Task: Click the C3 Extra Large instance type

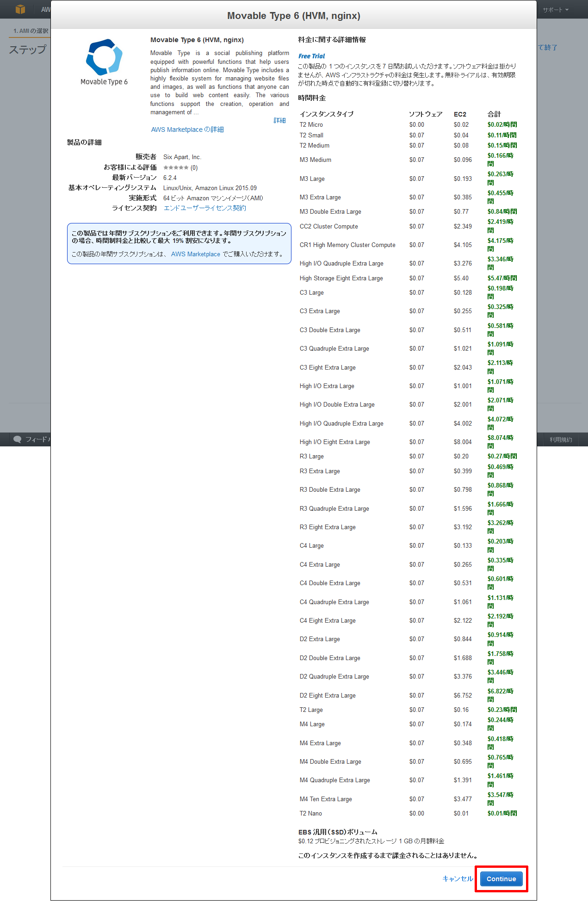Action: (320, 311)
